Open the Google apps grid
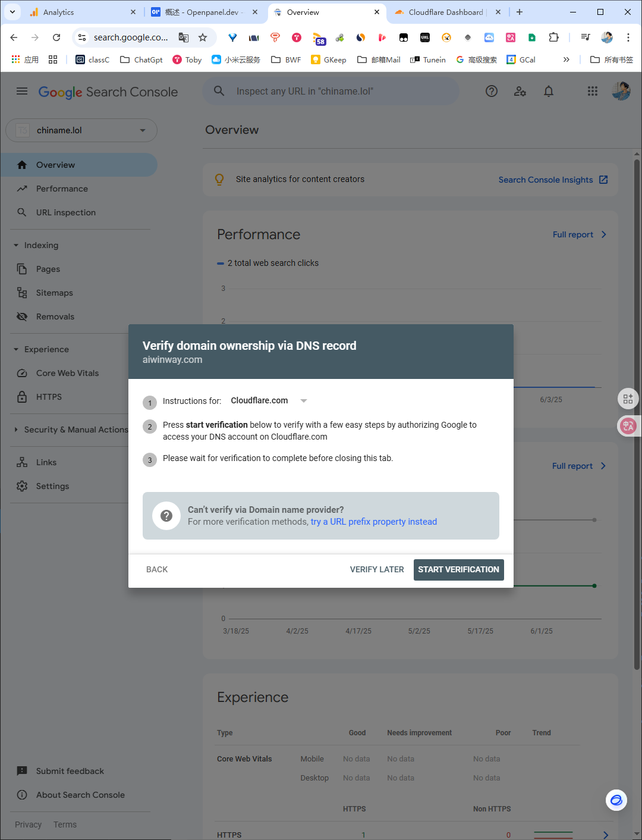Screen dimensions: 642x840 click(593, 91)
